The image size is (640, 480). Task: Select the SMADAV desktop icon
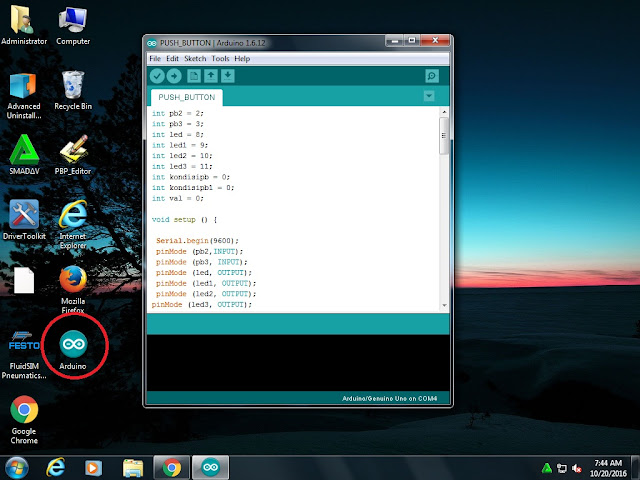pos(24,155)
